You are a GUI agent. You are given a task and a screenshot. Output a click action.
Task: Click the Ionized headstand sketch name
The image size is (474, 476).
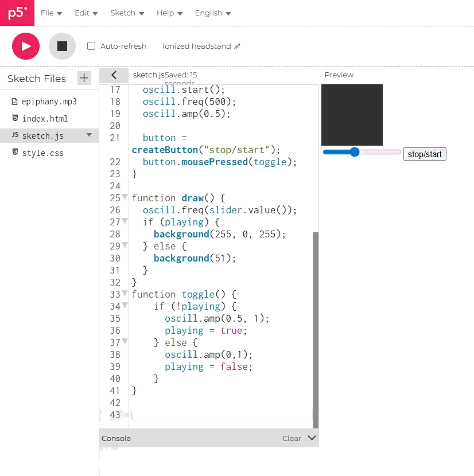click(x=197, y=46)
